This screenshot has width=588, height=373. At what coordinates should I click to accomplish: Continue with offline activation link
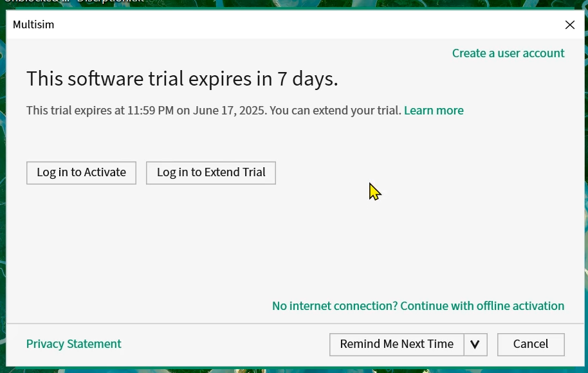[418, 306]
